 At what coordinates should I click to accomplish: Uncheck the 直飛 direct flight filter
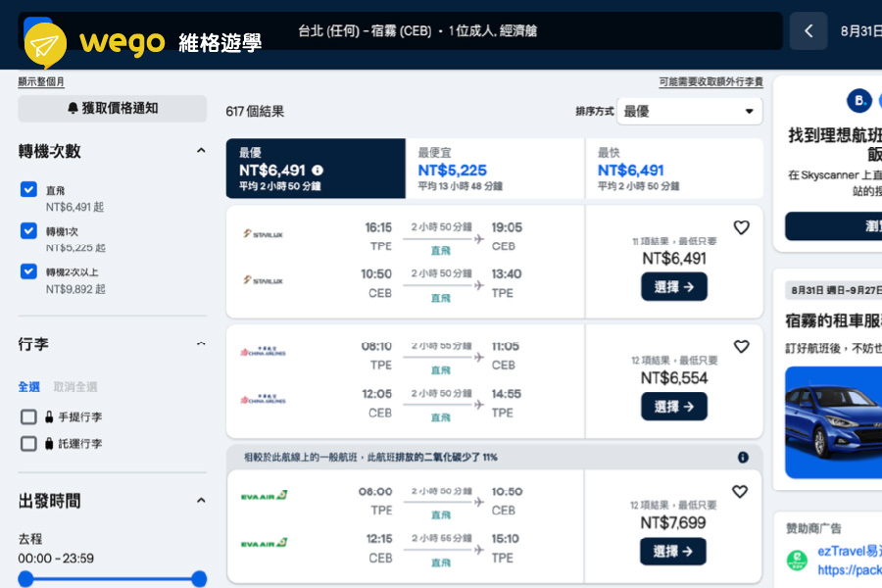click(28, 190)
